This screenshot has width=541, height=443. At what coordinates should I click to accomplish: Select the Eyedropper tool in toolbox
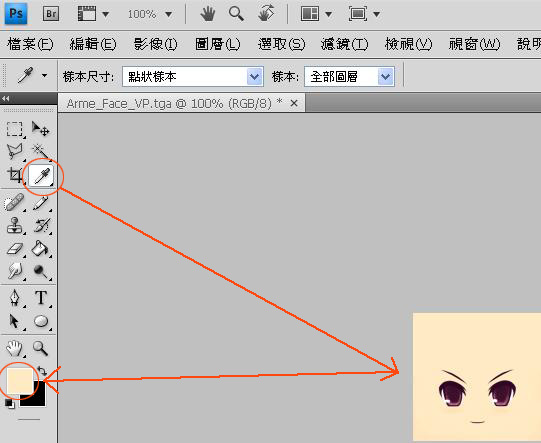click(41, 176)
